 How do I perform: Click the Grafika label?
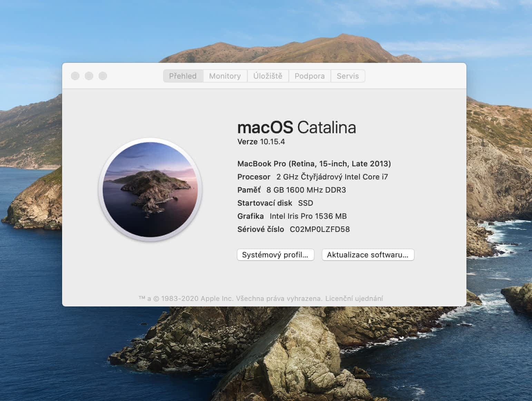(250, 216)
